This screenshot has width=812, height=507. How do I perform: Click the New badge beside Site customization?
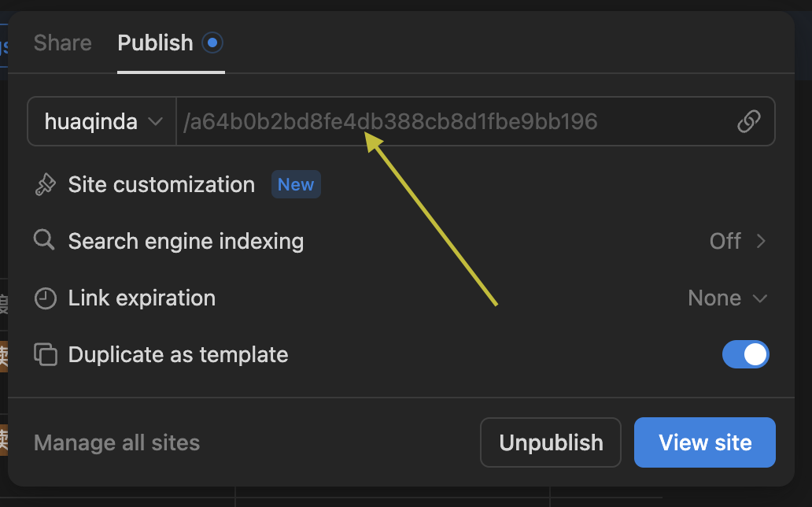[296, 185]
